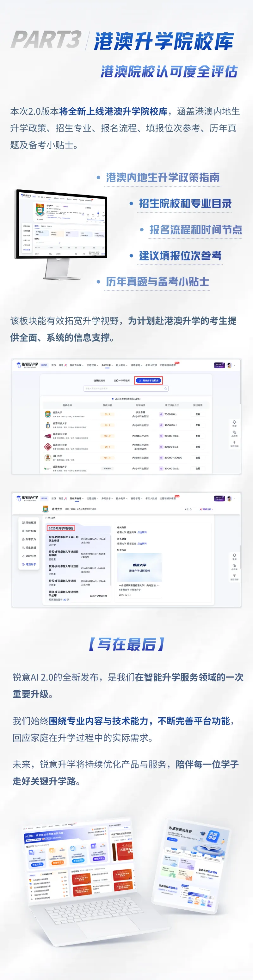This screenshot has height=980, width=253.
Task: Open 考公大数据 in school-list navbar
Action: (151, 365)
